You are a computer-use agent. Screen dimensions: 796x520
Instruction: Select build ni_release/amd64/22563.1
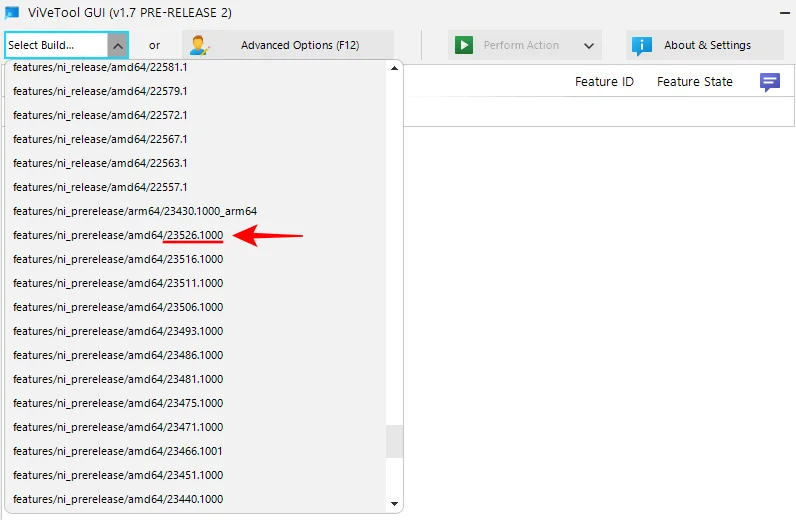(x=195, y=163)
